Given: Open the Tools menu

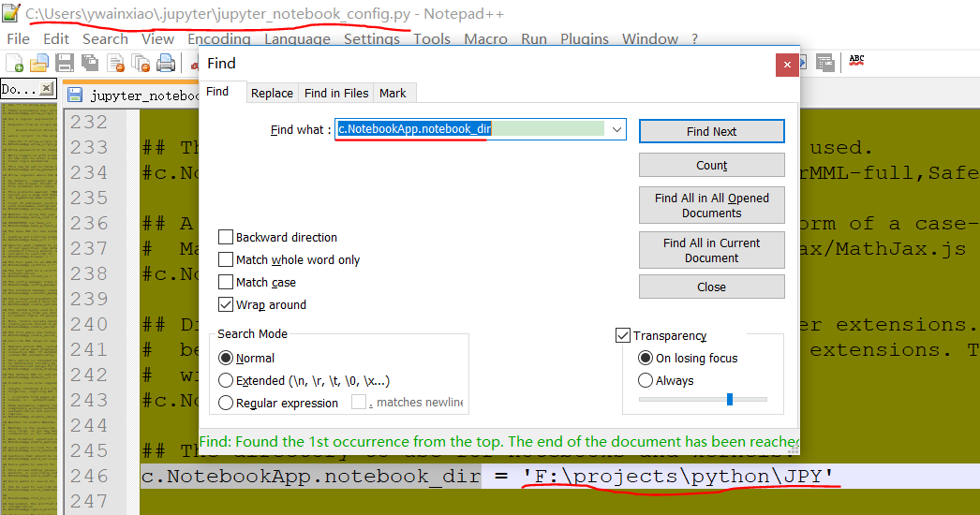Looking at the screenshot, I should (x=431, y=38).
